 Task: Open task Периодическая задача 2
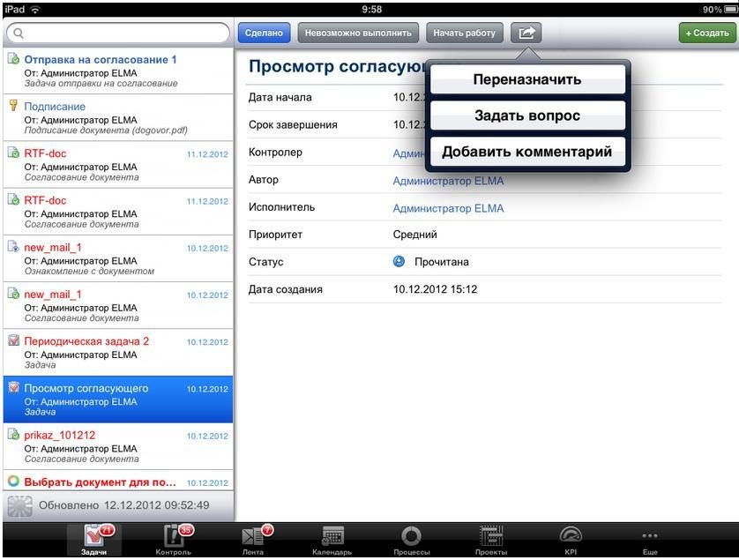pyautogui.click(x=118, y=352)
